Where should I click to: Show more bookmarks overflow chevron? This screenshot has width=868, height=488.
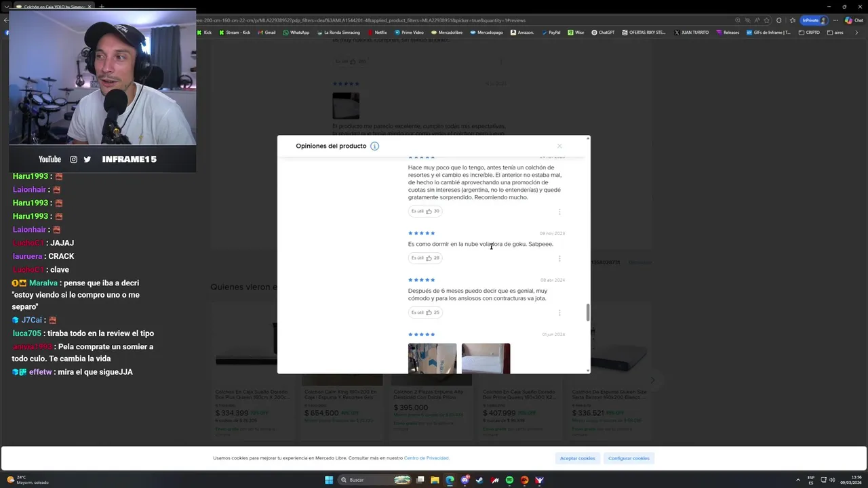click(x=858, y=32)
